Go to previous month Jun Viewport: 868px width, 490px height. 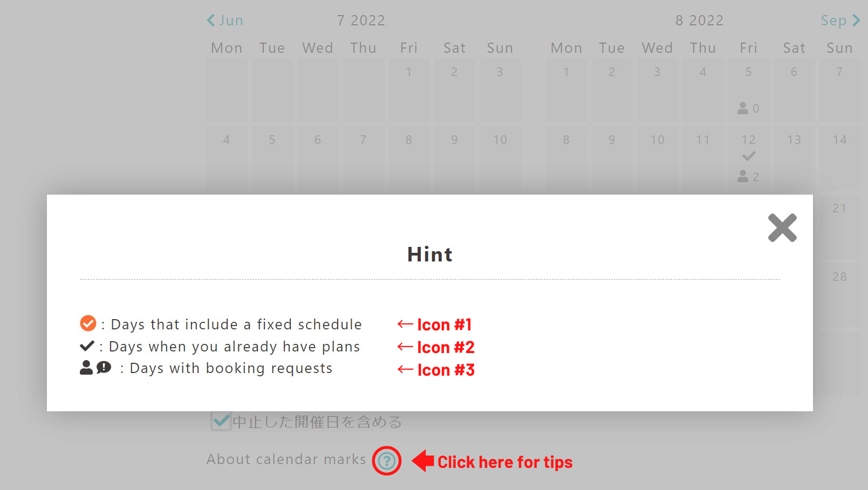(x=225, y=20)
